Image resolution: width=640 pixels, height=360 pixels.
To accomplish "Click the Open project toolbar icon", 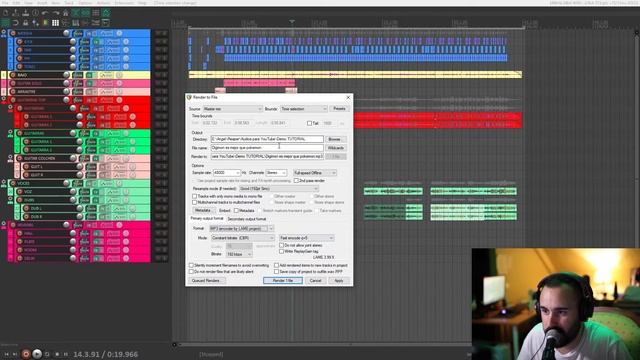I will 16,13.
